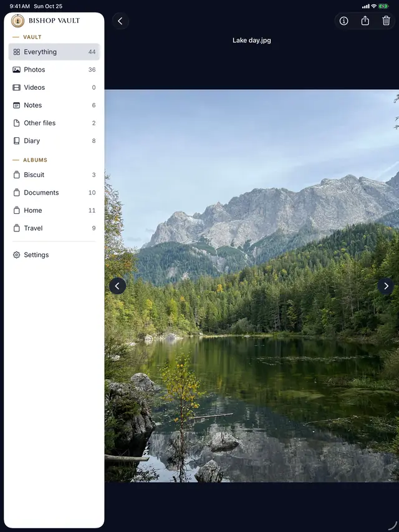Image resolution: width=399 pixels, height=532 pixels.
Task: Click the Lake day.jpg title
Action: click(x=252, y=41)
